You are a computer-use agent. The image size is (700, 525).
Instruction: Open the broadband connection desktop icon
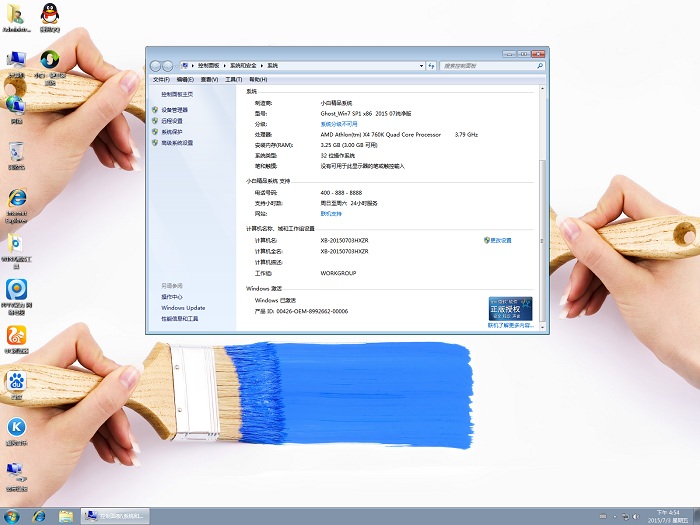16,477
